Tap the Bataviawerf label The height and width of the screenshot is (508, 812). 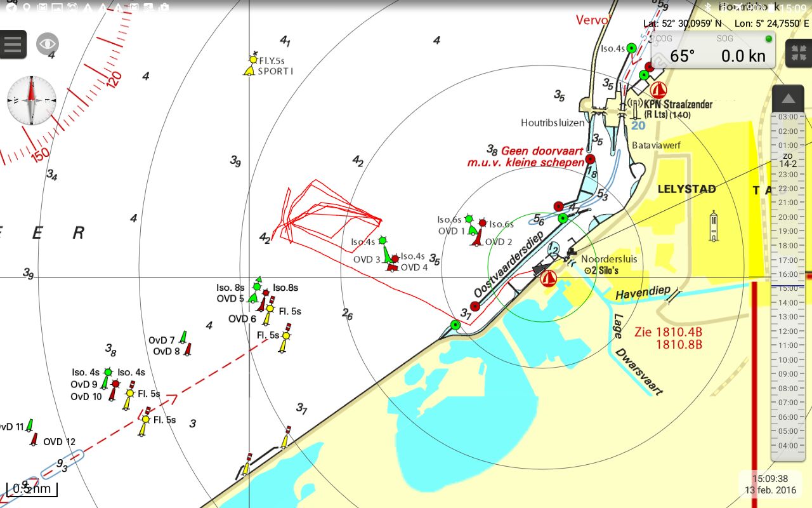coord(656,145)
